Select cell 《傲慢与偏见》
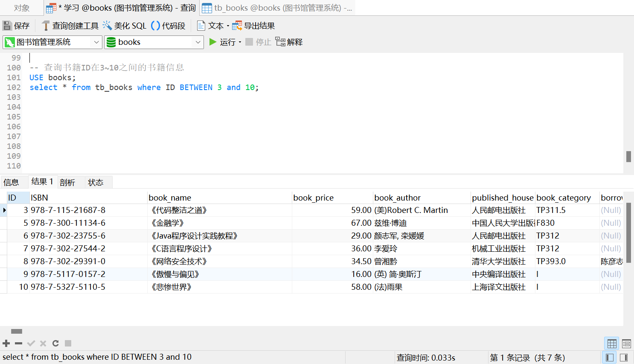The height and width of the screenshot is (364, 634). [x=220, y=274]
